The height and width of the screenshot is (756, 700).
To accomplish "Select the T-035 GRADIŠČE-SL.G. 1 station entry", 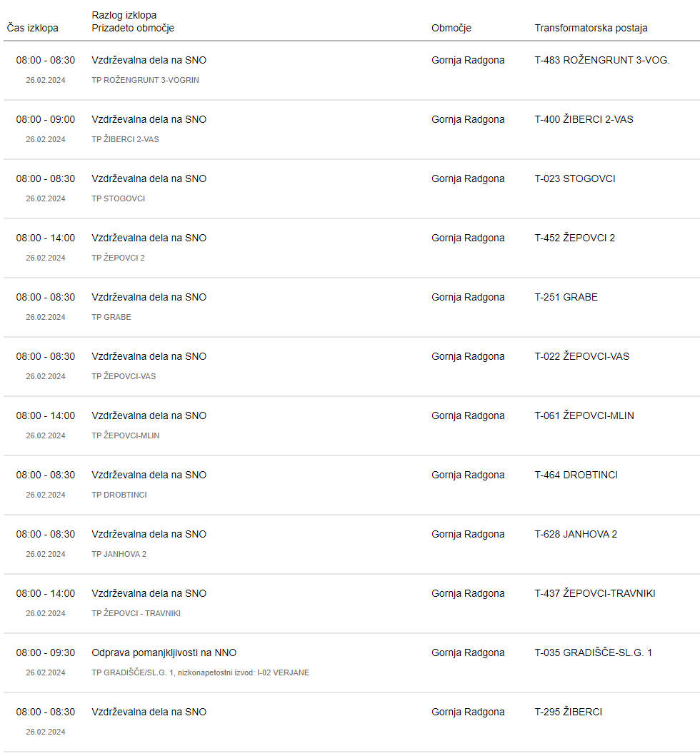I will [593, 652].
